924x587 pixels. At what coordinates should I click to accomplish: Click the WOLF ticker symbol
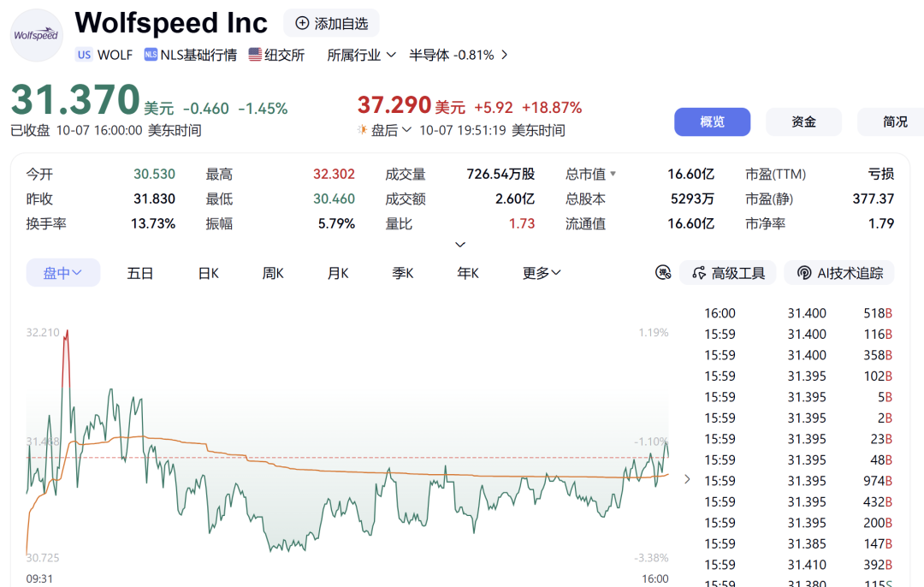115,55
